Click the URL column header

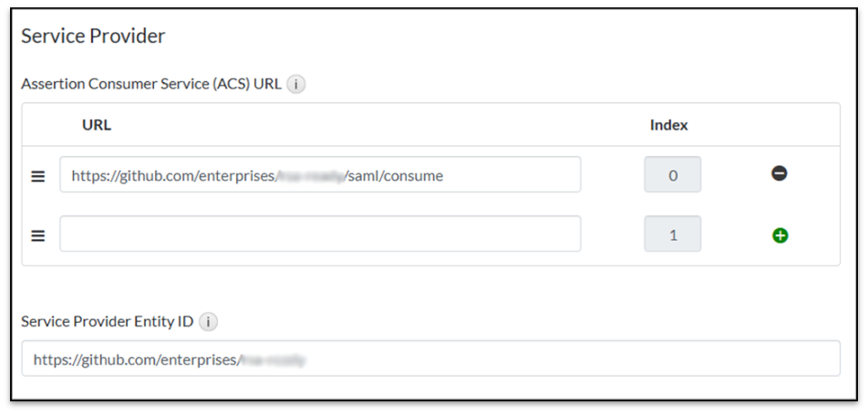pyautogui.click(x=97, y=125)
